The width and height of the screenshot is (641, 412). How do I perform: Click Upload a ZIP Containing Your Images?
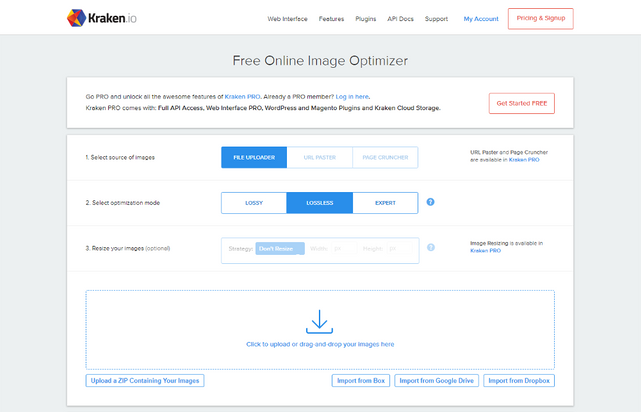[x=145, y=381]
